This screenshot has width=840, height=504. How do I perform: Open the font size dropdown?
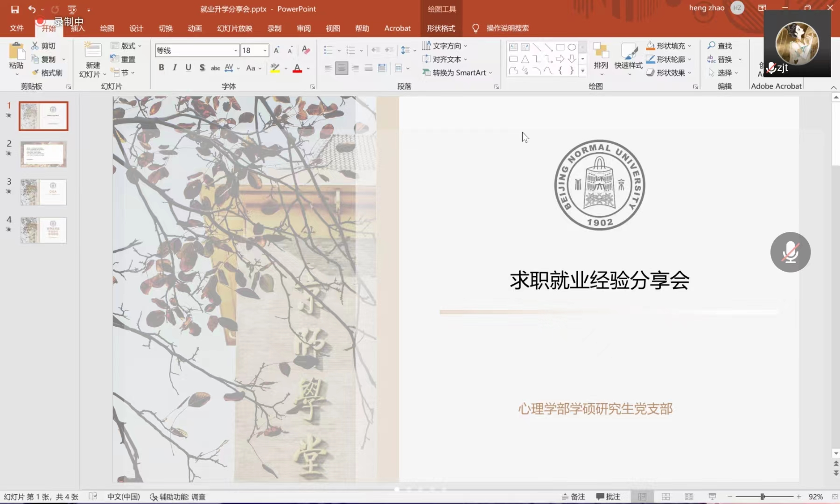coord(265,50)
